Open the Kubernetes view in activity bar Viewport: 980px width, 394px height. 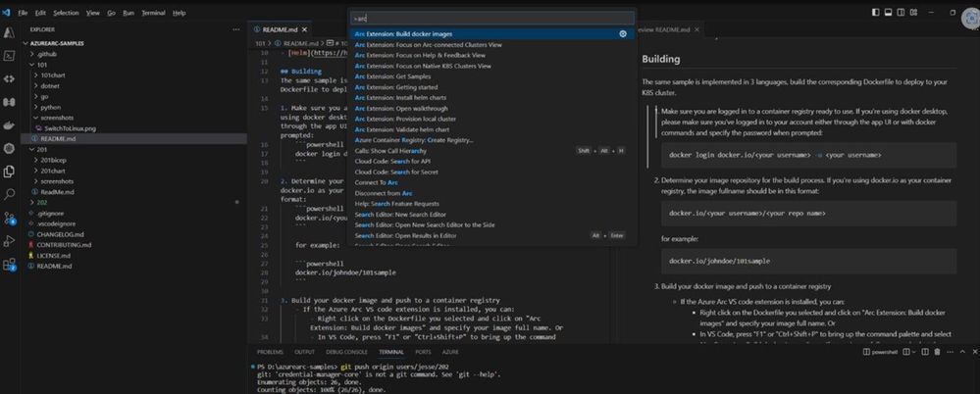(10, 148)
